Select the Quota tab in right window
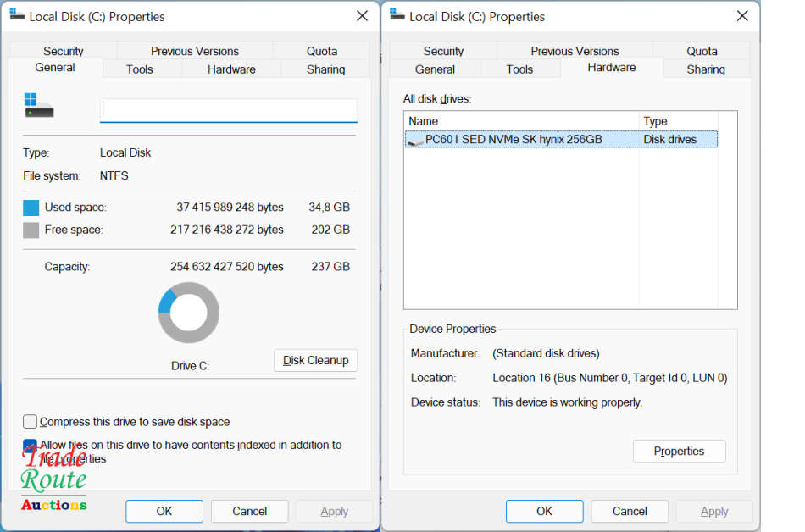 click(x=702, y=51)
